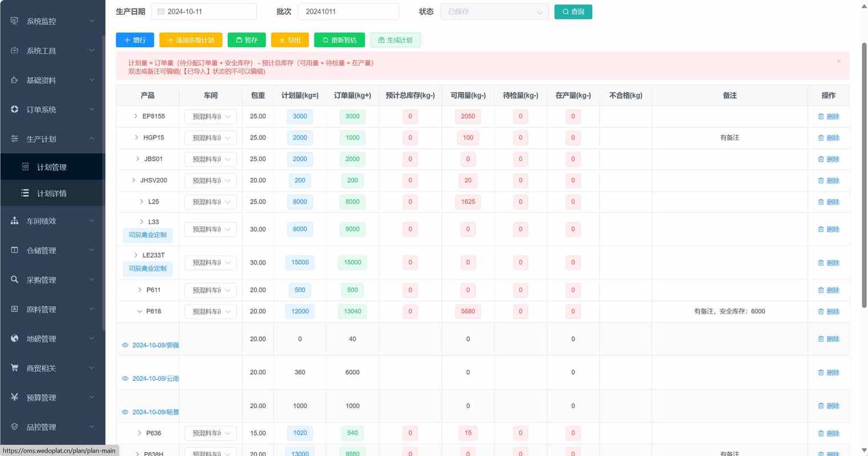
Task: Click the page vertical scrollbar thumb
Action: pyautogui.click(x=864, y=176)
